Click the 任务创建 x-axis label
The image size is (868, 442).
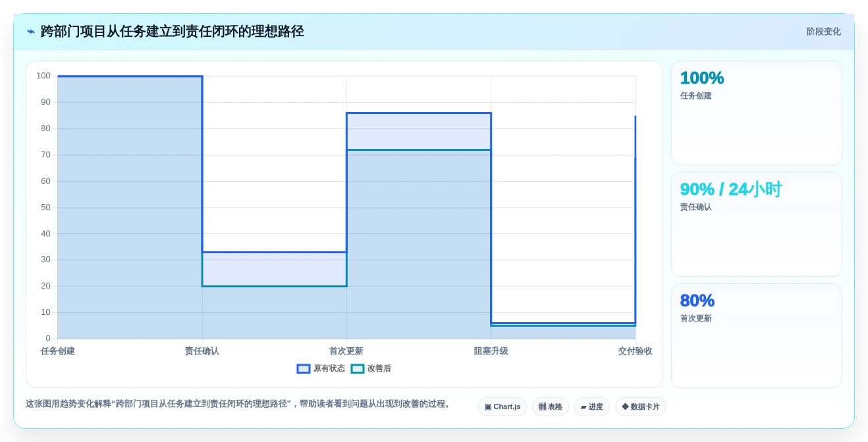[58, 351]
